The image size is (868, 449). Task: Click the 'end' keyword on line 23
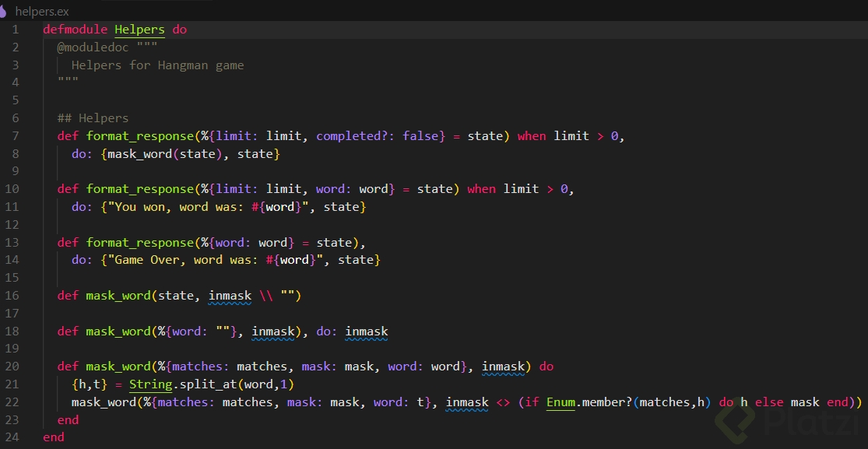point(68,420)
